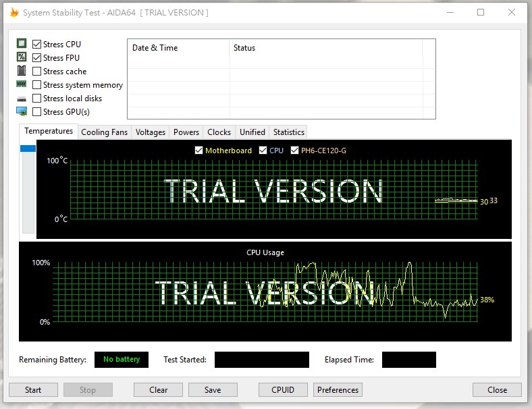Image resolution: width=532 pixels, height=409 pixels.
Task: Hide the PH6-CE120-G temperature graph line
Action: pyautogui.click(x=294, y=151)
